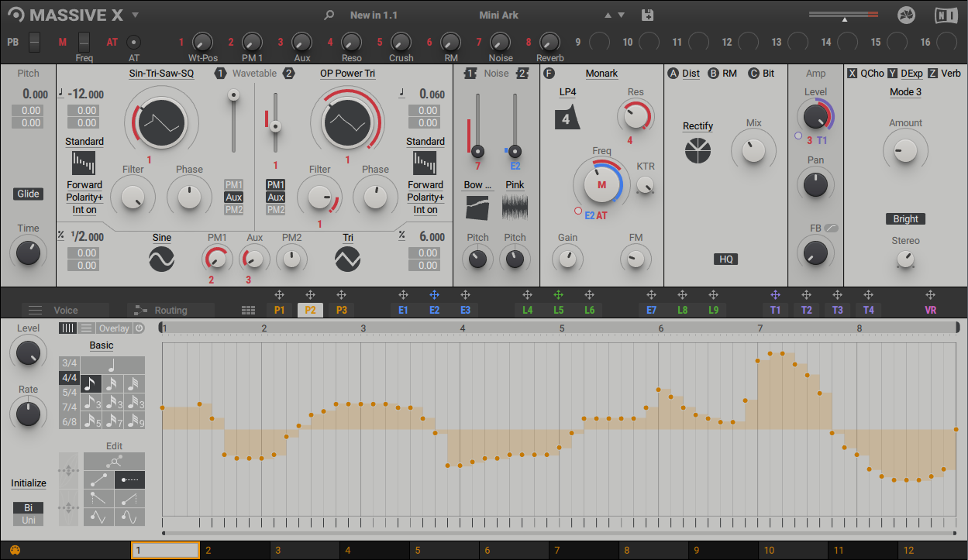Select performer pattern slot 5
968x560 pixels.
444,551
